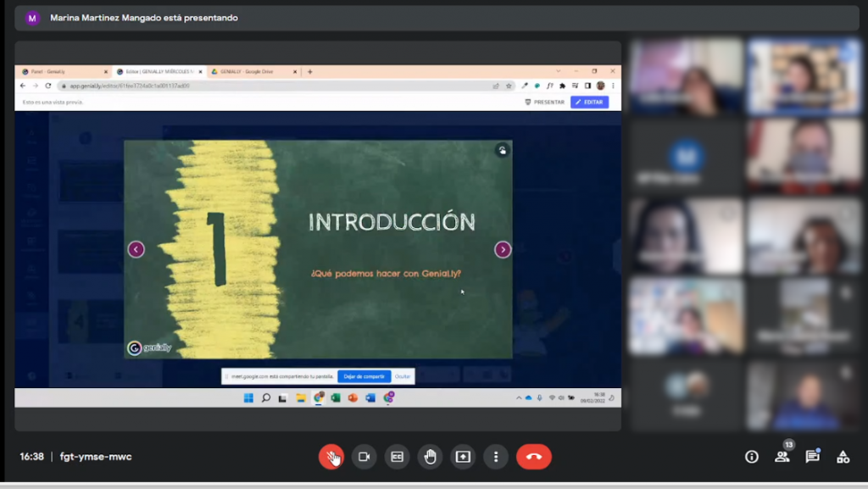Close the Panel Genially tab

(x=106, y=72)
